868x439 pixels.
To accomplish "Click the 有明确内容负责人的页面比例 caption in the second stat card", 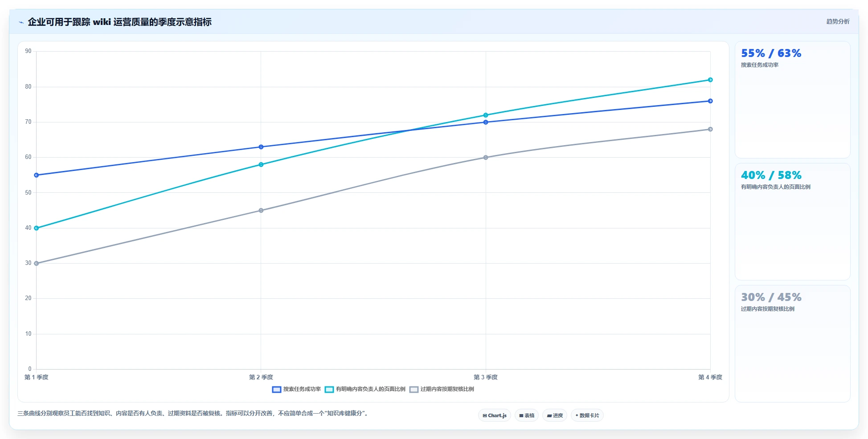I will click(x=776, y=187).
